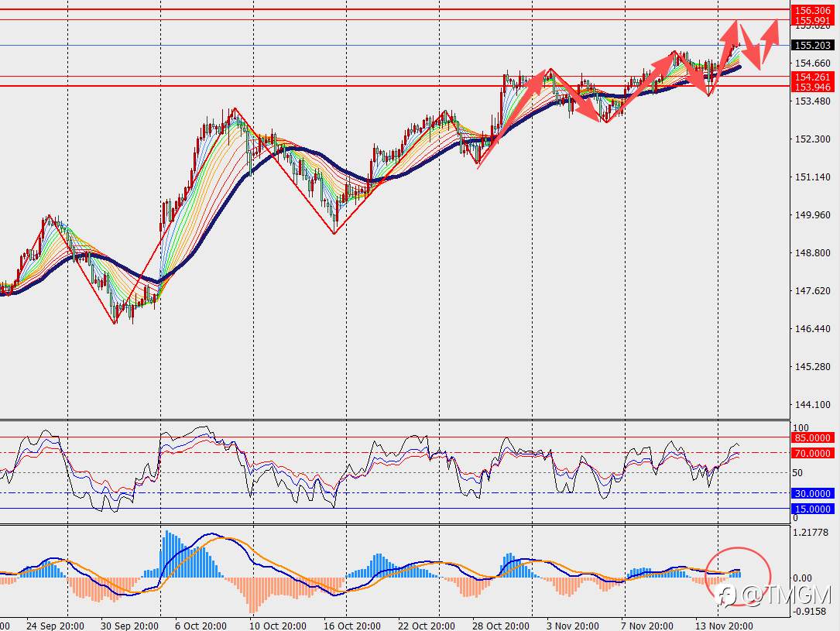The height and width of the screenshot is (631, 840).
Task: Click the 85.0000 oscillator level label
Action: [x=813, y=438]
